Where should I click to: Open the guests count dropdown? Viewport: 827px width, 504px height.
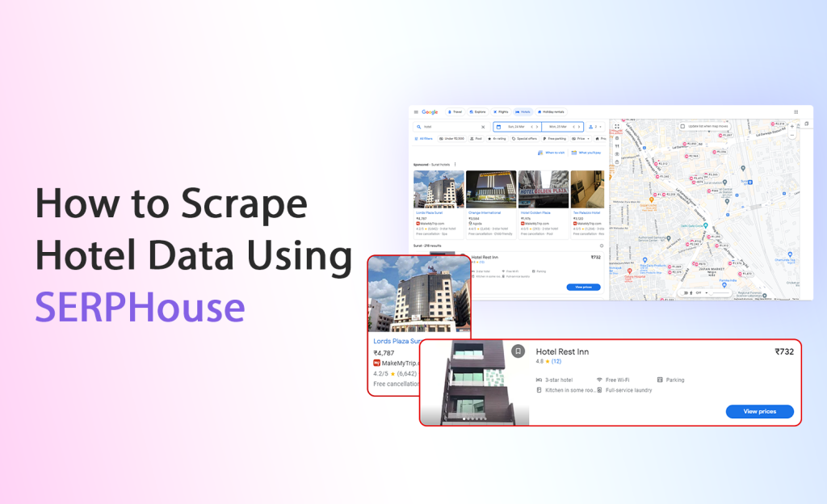(595, 127)
